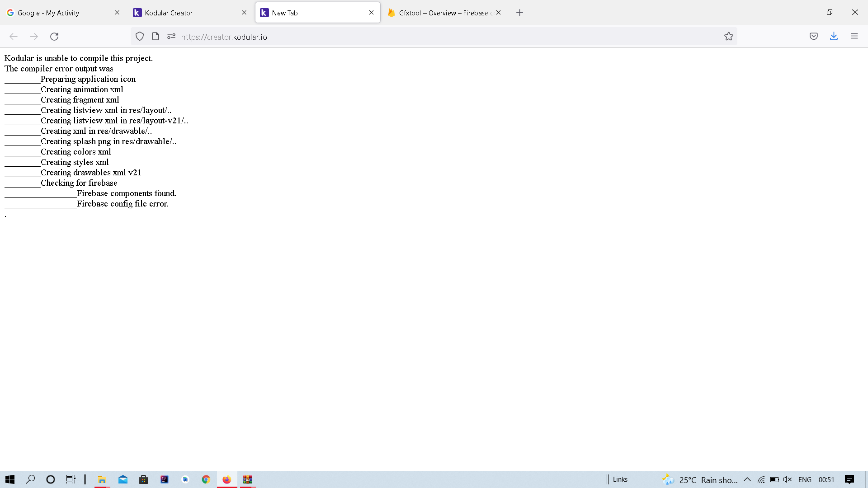Open the ENG language switcher
Image resolution: width=868 pixels, height=488 pixels.
coord(805,480)
